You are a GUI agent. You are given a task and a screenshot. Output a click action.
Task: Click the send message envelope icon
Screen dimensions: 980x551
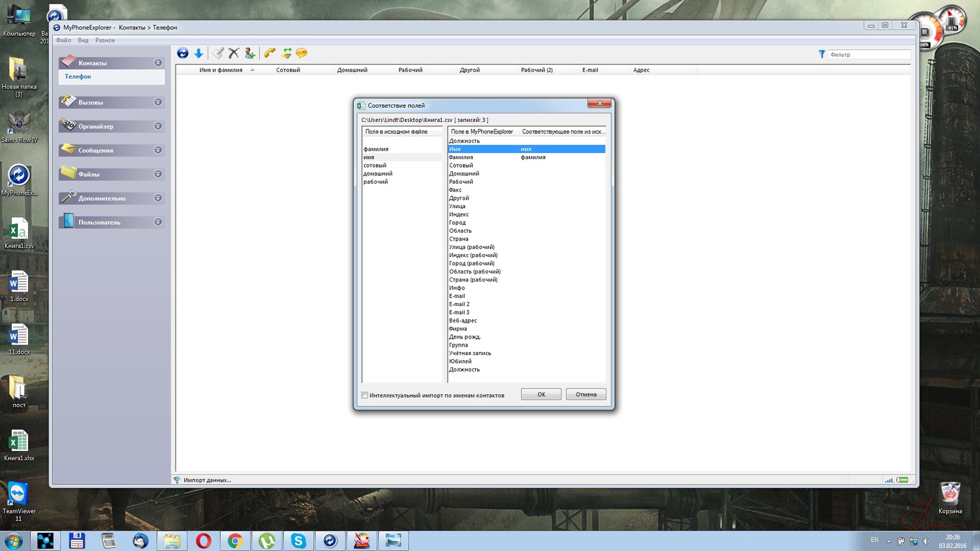point(285,53)
